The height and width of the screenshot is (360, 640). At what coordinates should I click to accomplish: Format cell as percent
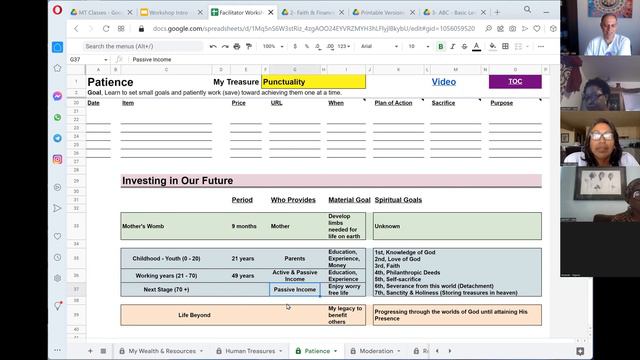click(x=307, y=47)
